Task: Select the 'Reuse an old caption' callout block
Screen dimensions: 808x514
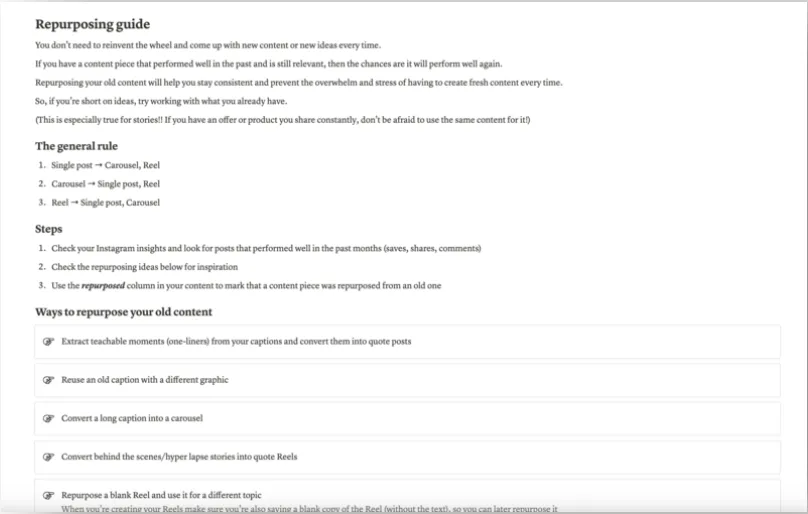Action: [x=407, y=380]
